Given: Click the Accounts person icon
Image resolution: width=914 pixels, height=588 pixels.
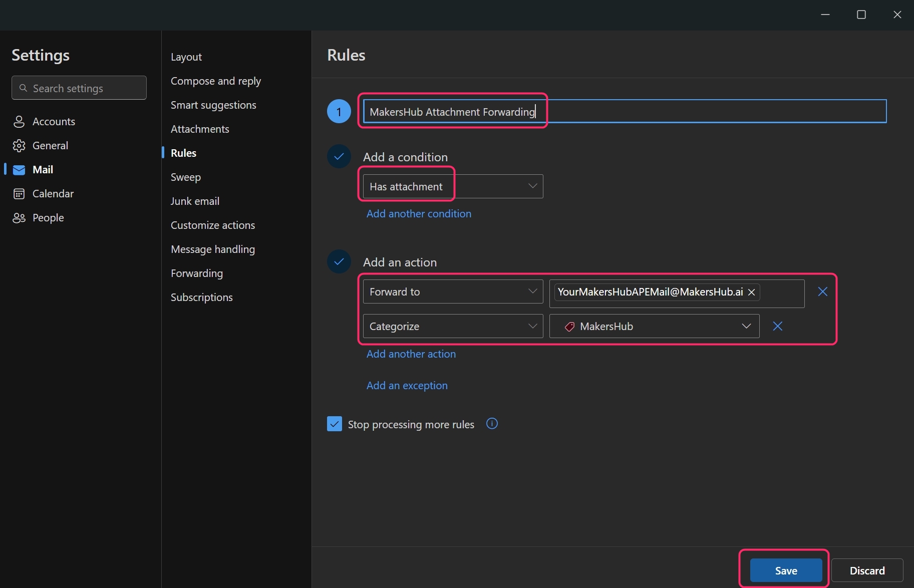Looking at the screenshot, I should click(x=19, y=122).
